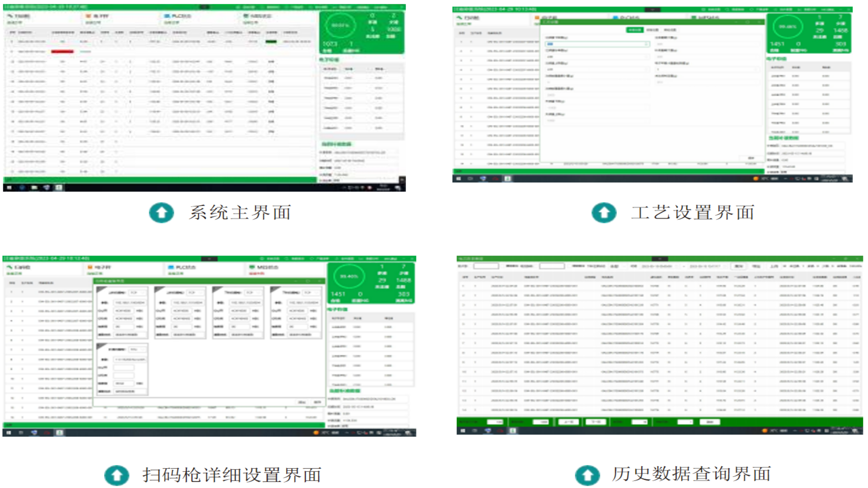Click the orange 电子秤 scale icon in 系统主界面
This screenshot has height=488, width=868.
pos(89,16)
